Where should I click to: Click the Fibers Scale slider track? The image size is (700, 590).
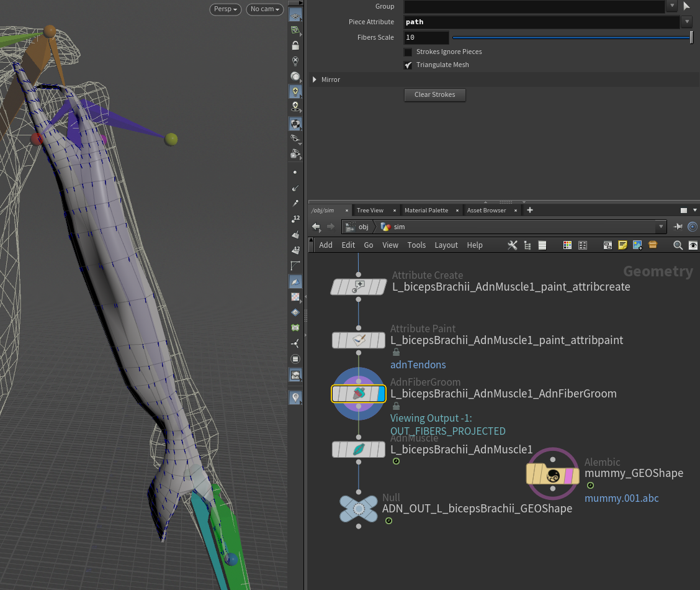pyautogui.click(x=571, y=38)
